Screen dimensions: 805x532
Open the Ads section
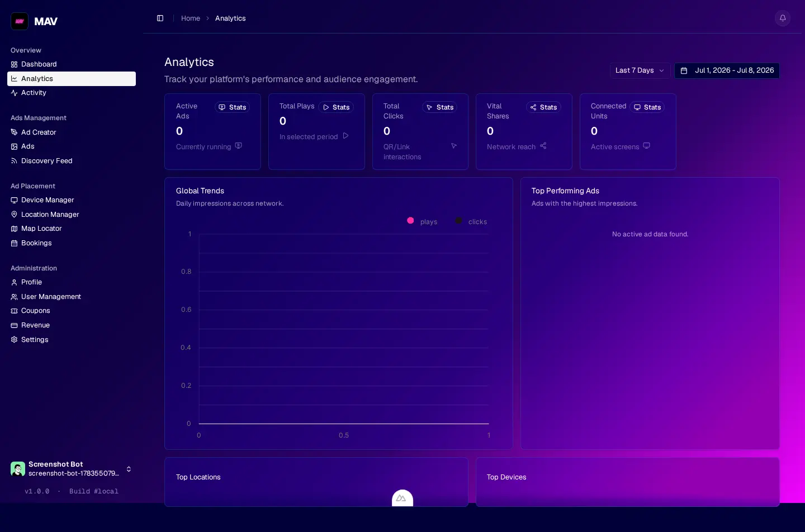pos(72,146)
